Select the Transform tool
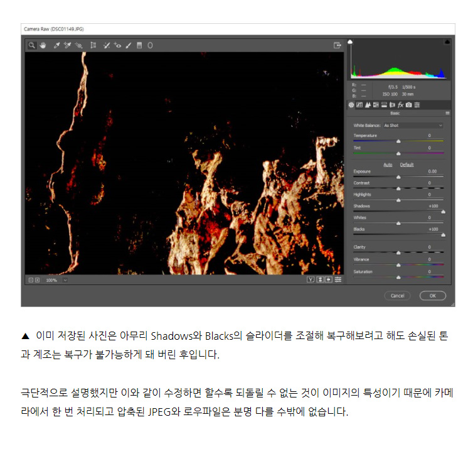 93,46
